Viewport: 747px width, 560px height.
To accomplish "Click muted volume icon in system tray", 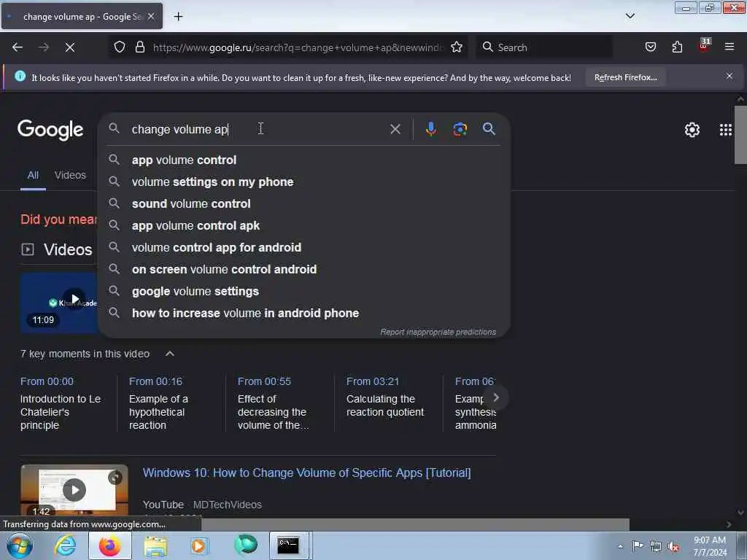I will 673,546.
